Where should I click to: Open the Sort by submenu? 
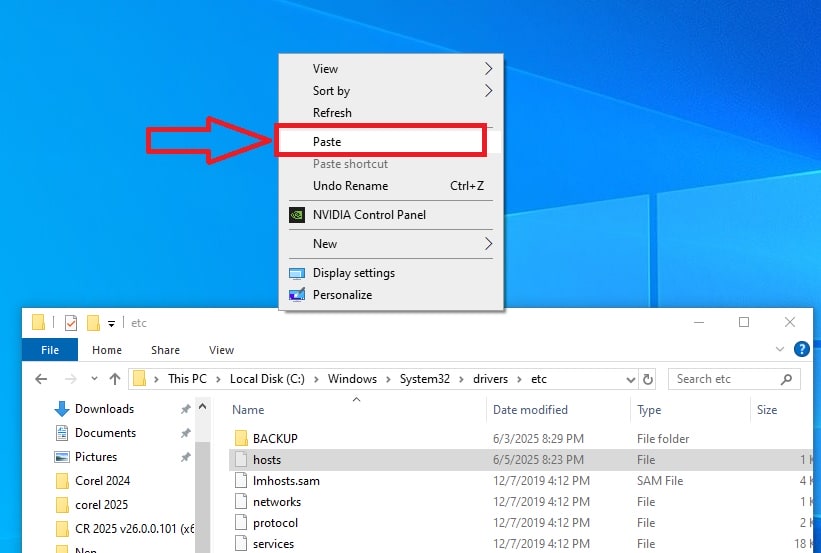coord(391,91)
